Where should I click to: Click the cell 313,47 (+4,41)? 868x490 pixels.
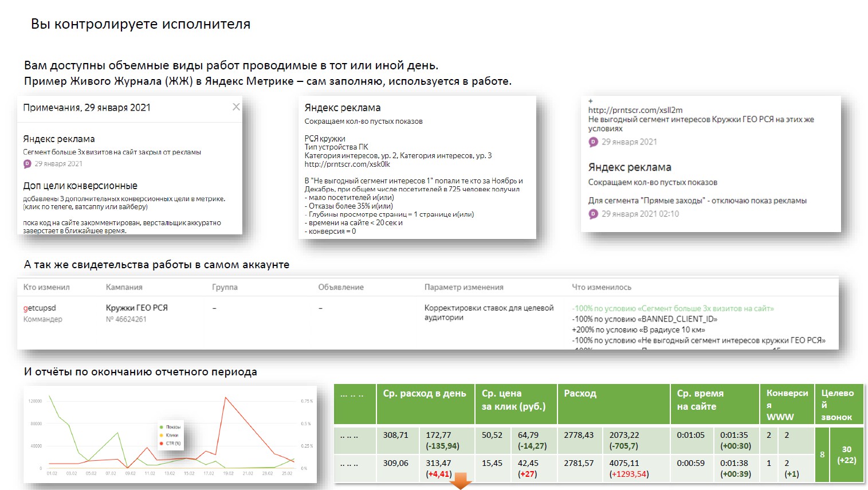point(447,468)
